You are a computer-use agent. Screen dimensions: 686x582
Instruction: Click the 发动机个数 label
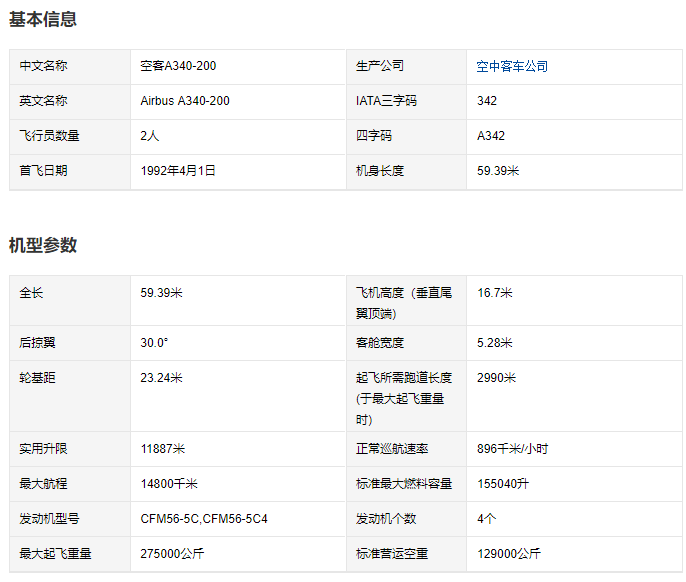(x=386, y=519)
